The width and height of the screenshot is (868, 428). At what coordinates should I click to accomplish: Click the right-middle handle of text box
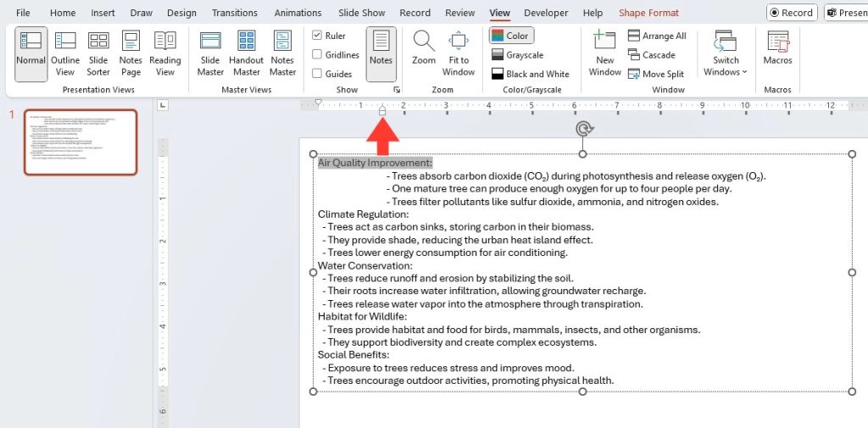coord(852,272)
